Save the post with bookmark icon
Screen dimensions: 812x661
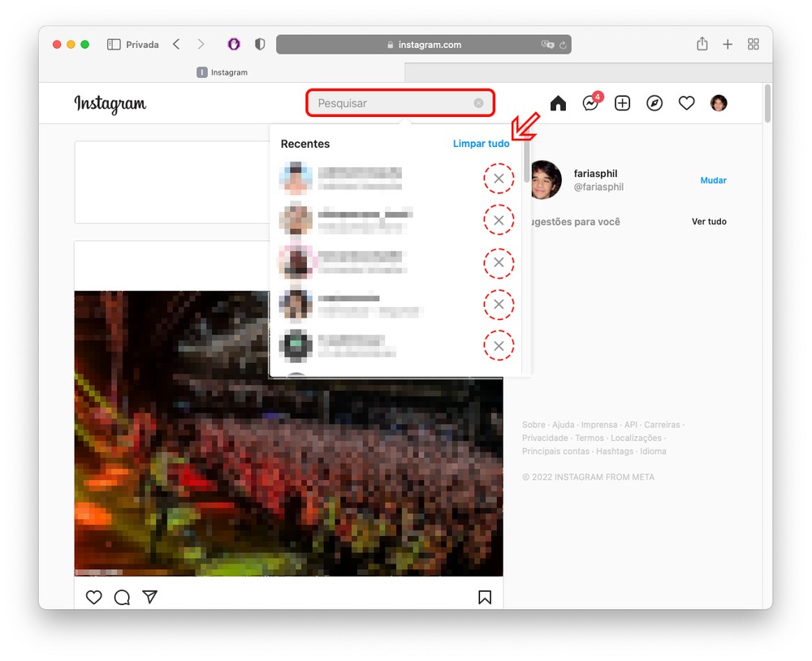coord(485,598)
